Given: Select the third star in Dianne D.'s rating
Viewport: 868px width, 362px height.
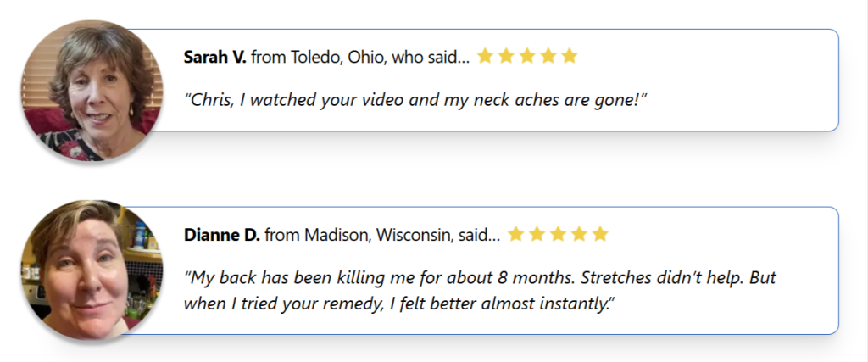Looking at the screenshot, I should point(558,234).
